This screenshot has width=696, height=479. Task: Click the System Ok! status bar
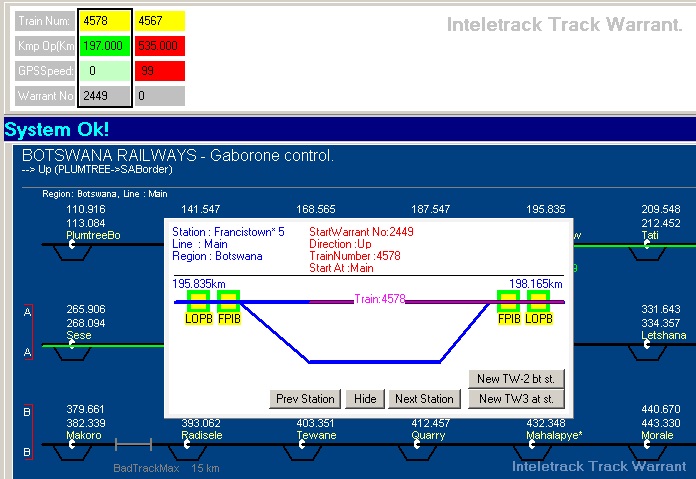[x=350, y=129]
